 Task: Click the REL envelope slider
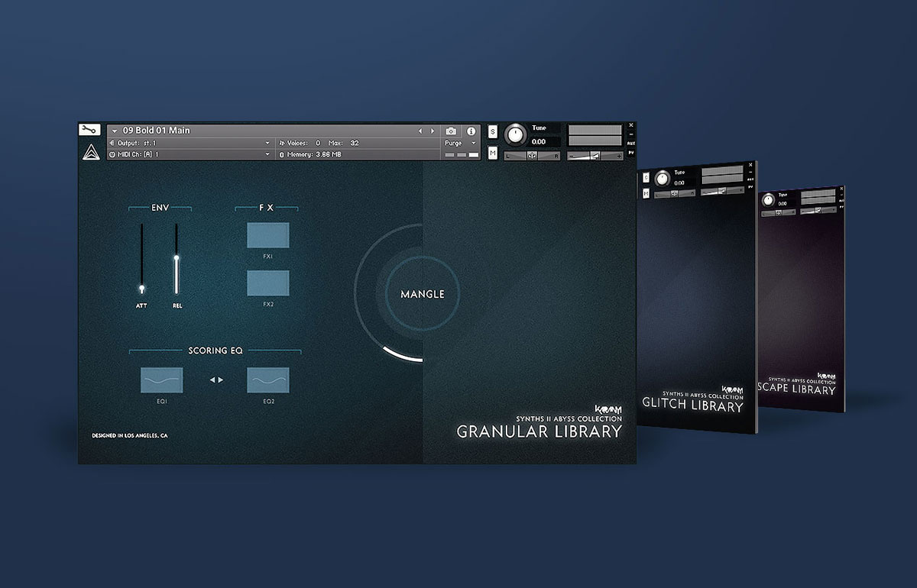point(177,259)
